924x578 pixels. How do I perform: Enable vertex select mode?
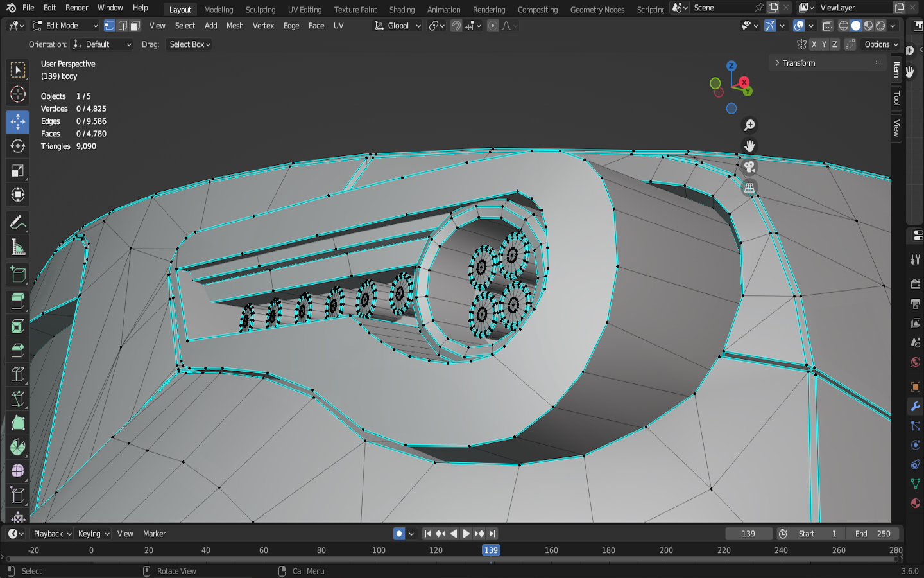point(110,26)
